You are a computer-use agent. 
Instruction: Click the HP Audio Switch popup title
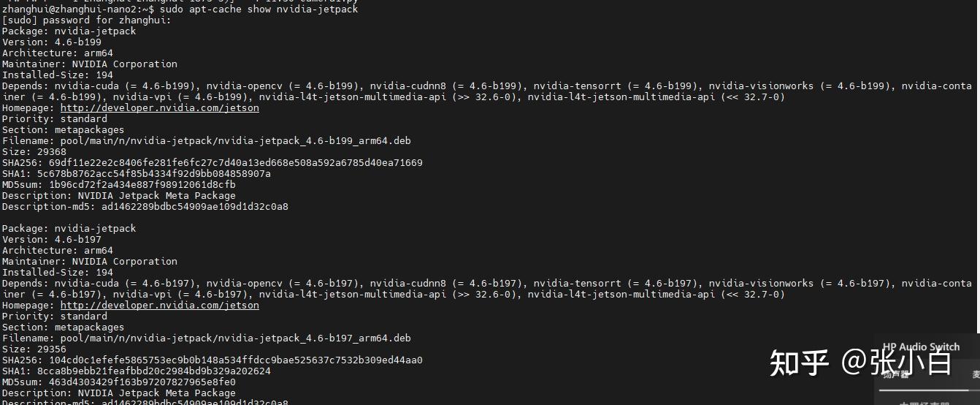click(921, 347)
